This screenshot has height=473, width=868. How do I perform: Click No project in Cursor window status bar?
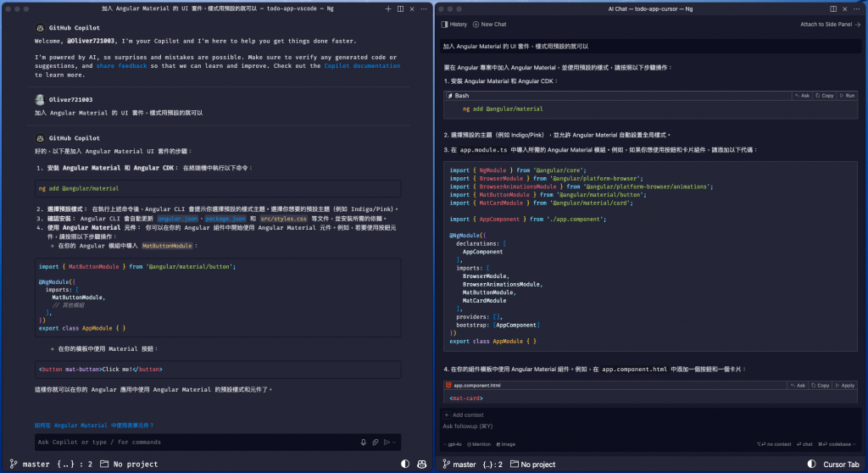[532, 465]
